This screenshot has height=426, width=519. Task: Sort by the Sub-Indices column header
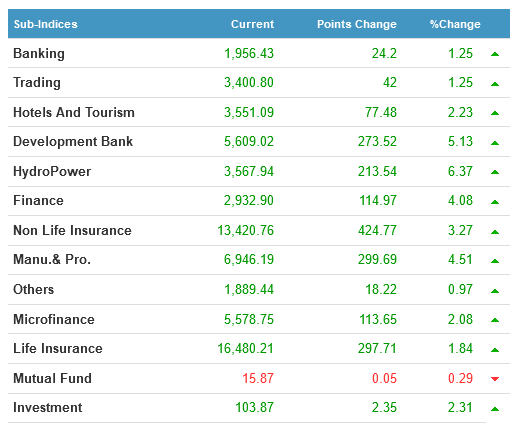(46, 24)
